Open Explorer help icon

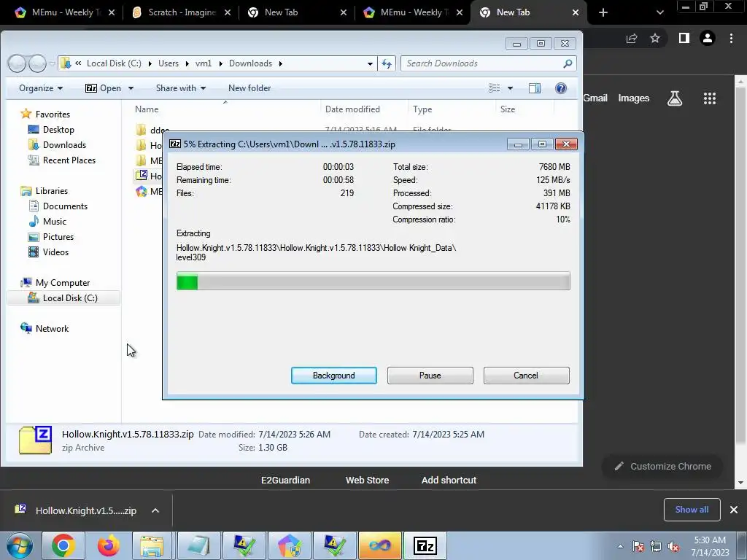tap(561, 88)
